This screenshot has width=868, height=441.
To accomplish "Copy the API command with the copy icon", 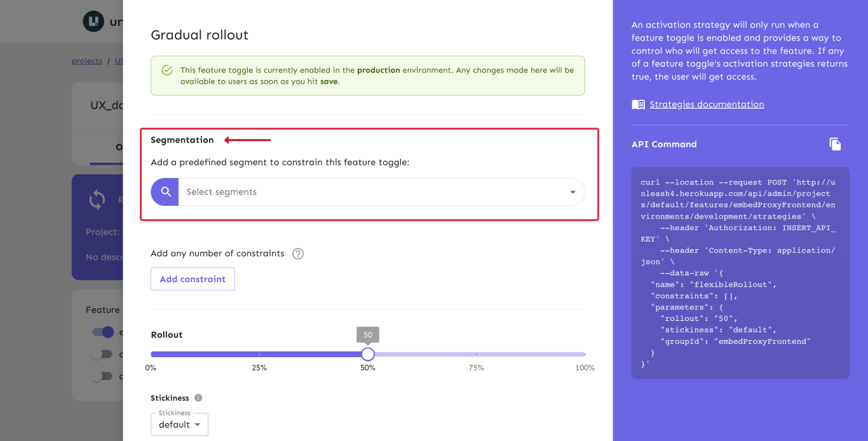I will coord(835,144).
